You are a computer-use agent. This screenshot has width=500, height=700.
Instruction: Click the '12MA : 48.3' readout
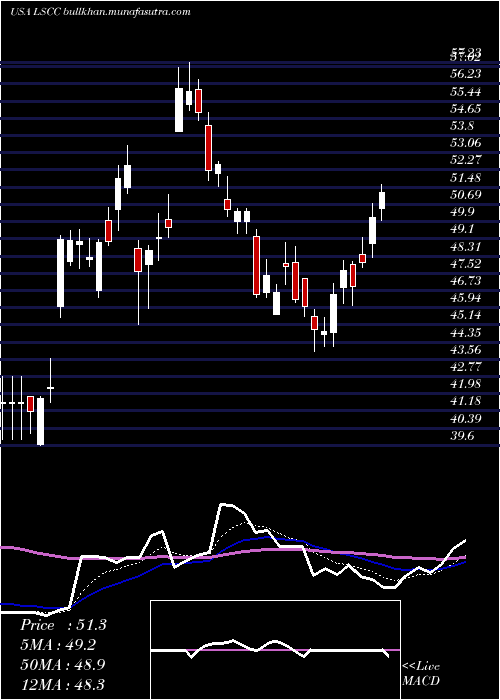coord(63,684)
